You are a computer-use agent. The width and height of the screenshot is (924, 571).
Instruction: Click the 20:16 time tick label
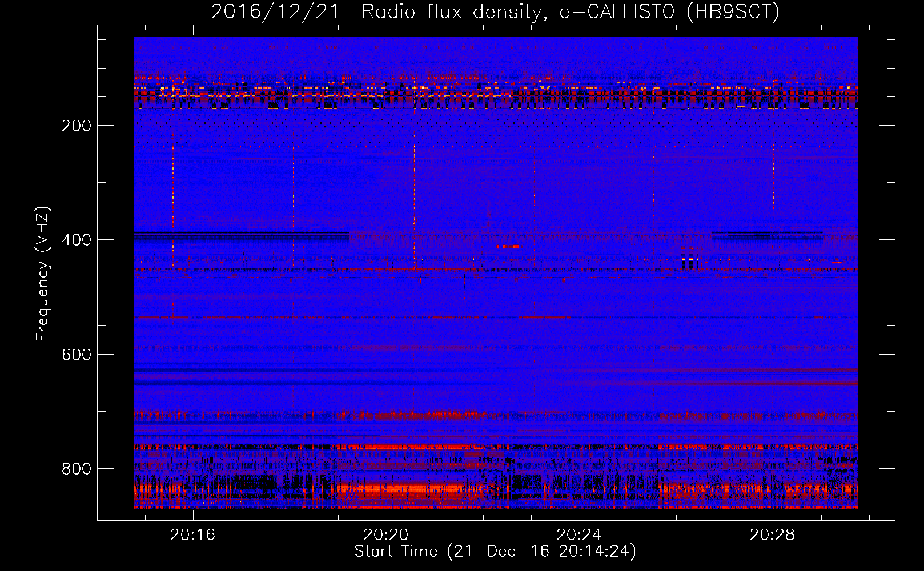[x=193, y=535]
